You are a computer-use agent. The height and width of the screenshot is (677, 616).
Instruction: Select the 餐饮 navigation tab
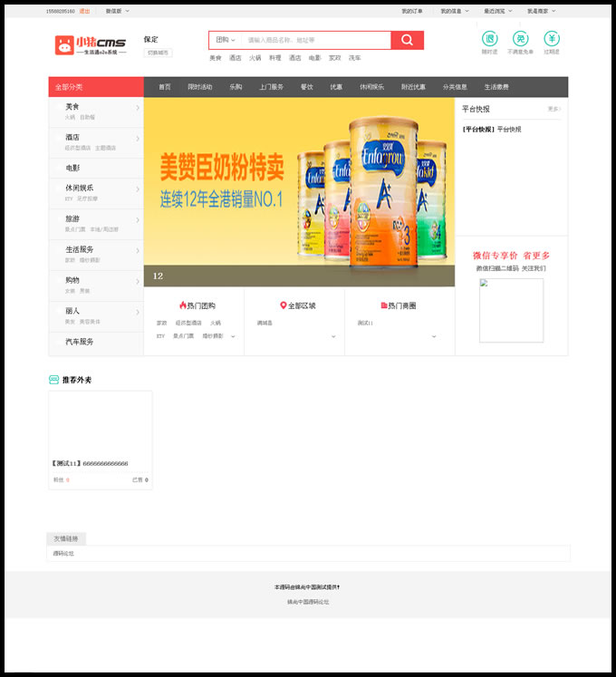click(x=307, y=87)
